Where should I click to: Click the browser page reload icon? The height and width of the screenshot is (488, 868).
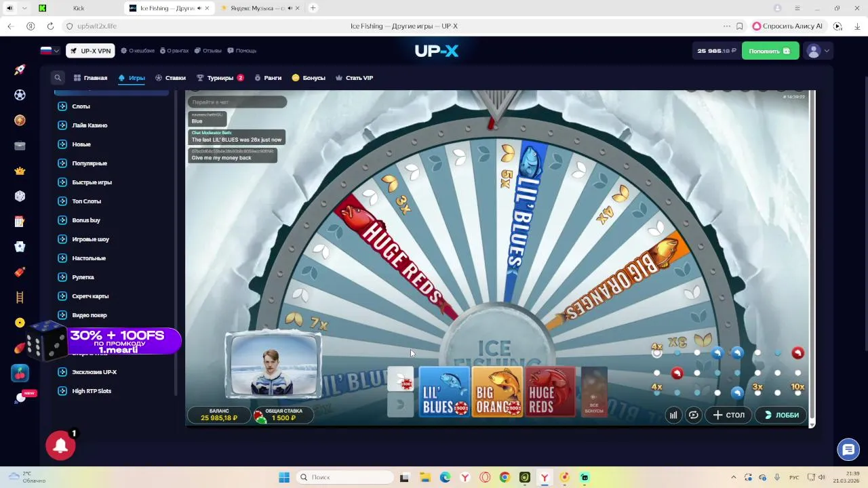[50, 26]
